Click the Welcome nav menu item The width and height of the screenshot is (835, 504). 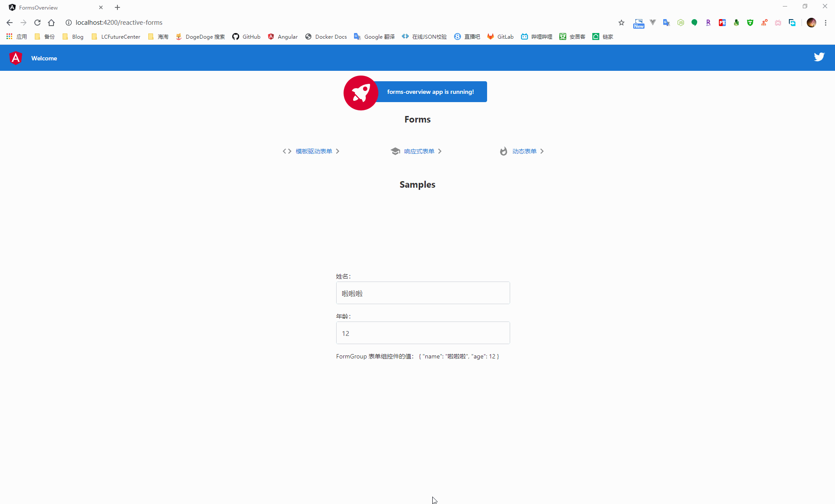(x=43, y=58)
